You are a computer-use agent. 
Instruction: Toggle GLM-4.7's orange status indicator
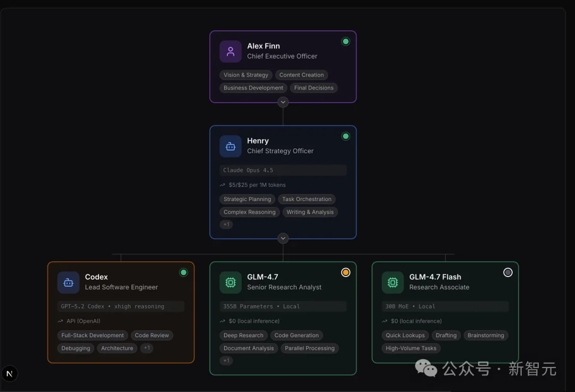(x=346, y=272)
